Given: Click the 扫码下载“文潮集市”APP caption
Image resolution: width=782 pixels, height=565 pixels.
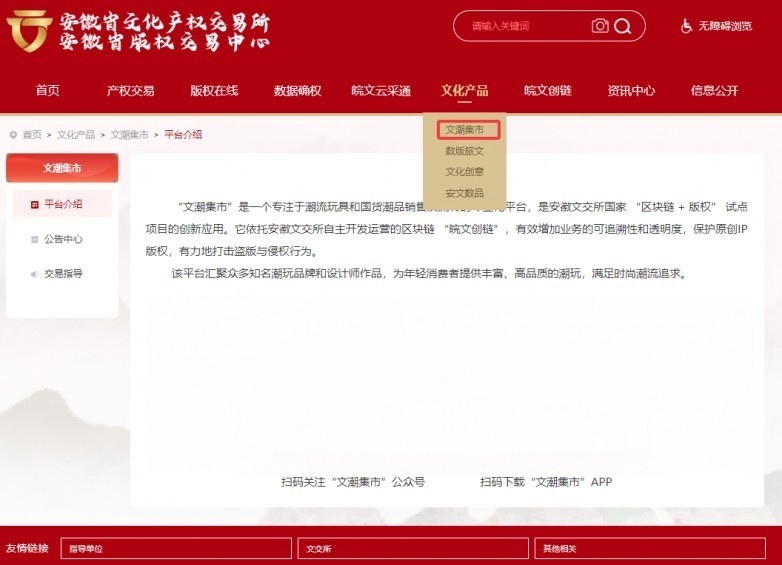Looking at the screenshot, I should click(546, 482).
